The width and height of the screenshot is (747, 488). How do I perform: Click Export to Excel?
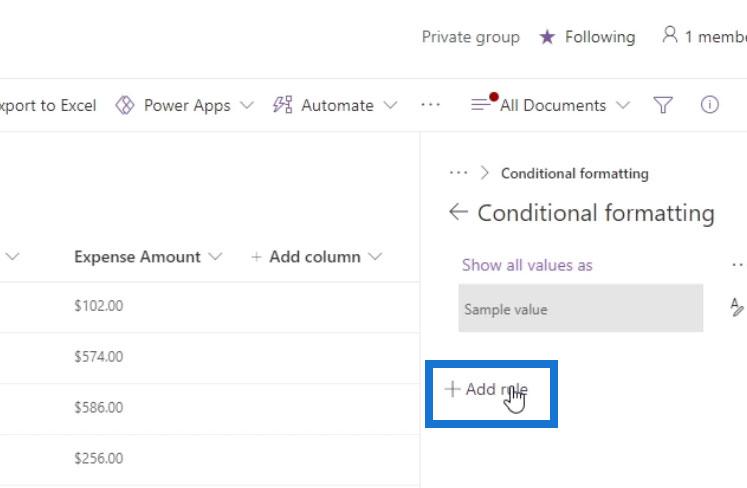[48, 105]
